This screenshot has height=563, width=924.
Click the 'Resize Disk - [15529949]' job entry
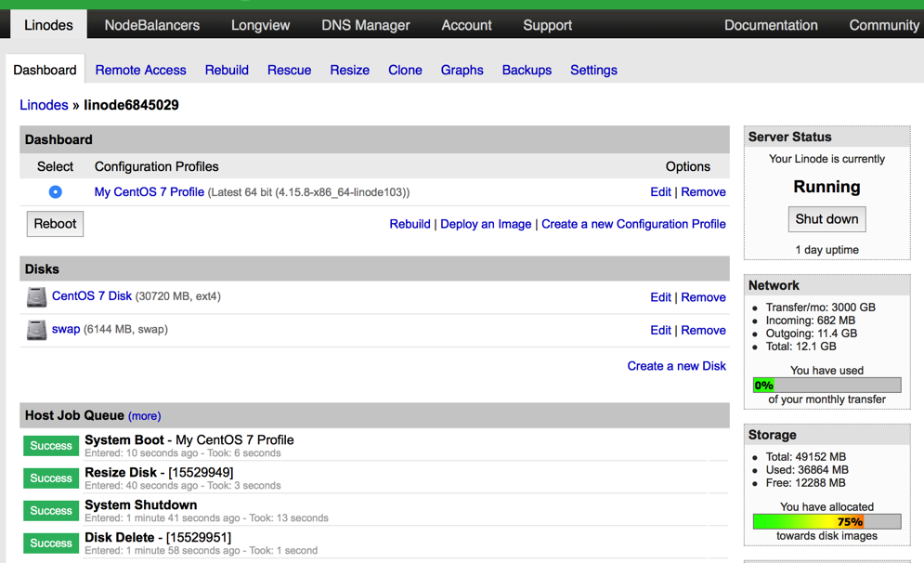tap(159, 472)
